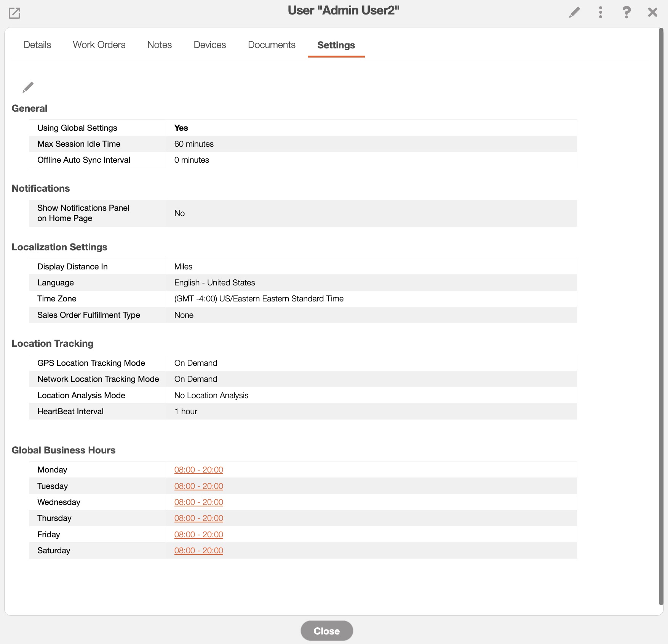This screenshot has height=644, width=668.
Task: Open the Work Orders tab
Action: pyautogui.click(x=99, y=45)
